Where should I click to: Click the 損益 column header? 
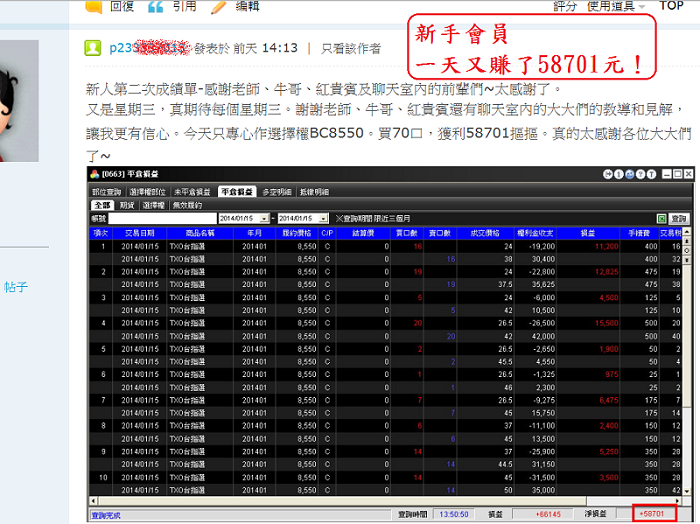588,233
